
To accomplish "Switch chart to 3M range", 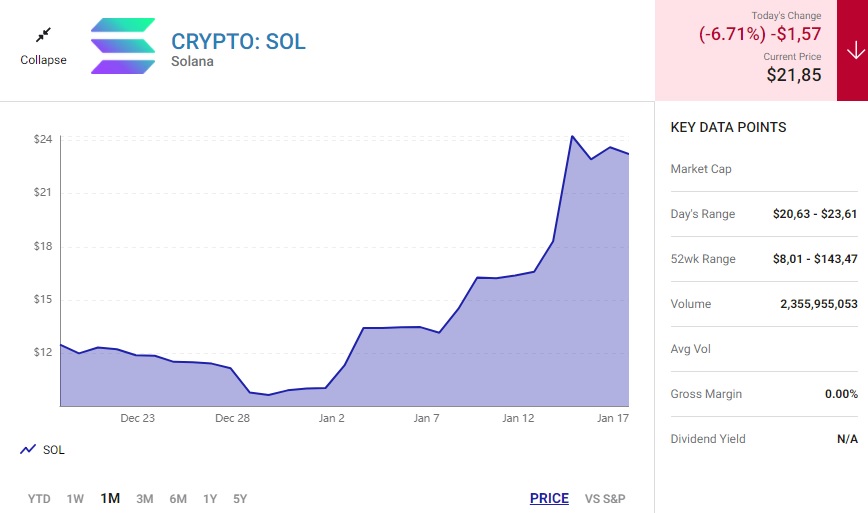I will [145, 499].
